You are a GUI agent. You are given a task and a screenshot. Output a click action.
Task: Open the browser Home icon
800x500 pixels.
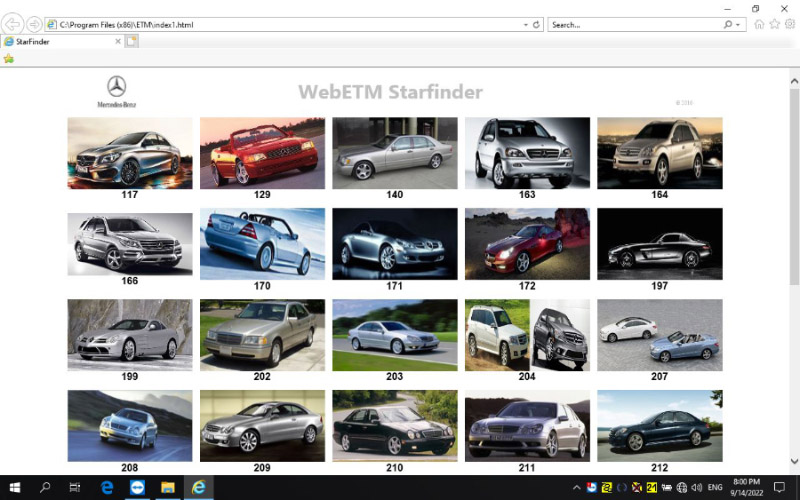coord(759,24)
